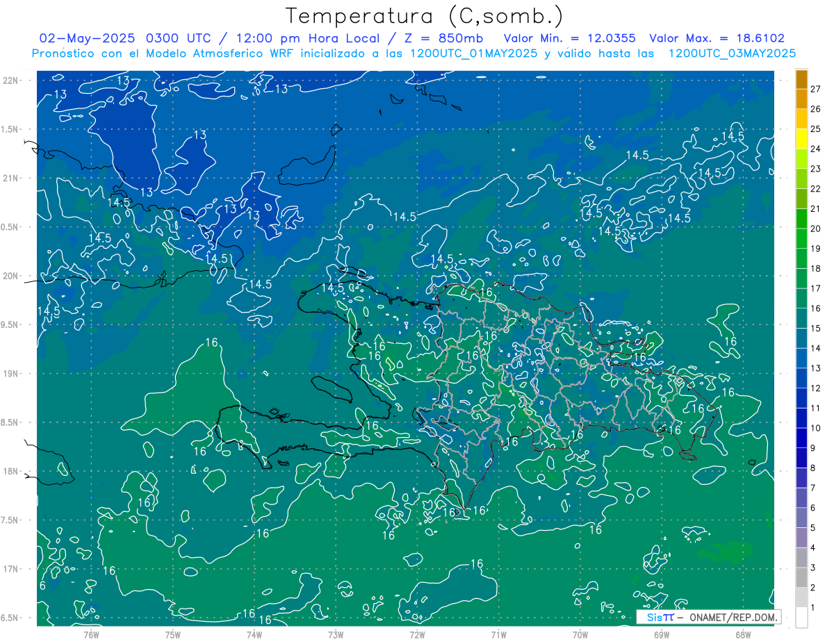
Task: Click the '24' value on the color scale
Action: 816,149
